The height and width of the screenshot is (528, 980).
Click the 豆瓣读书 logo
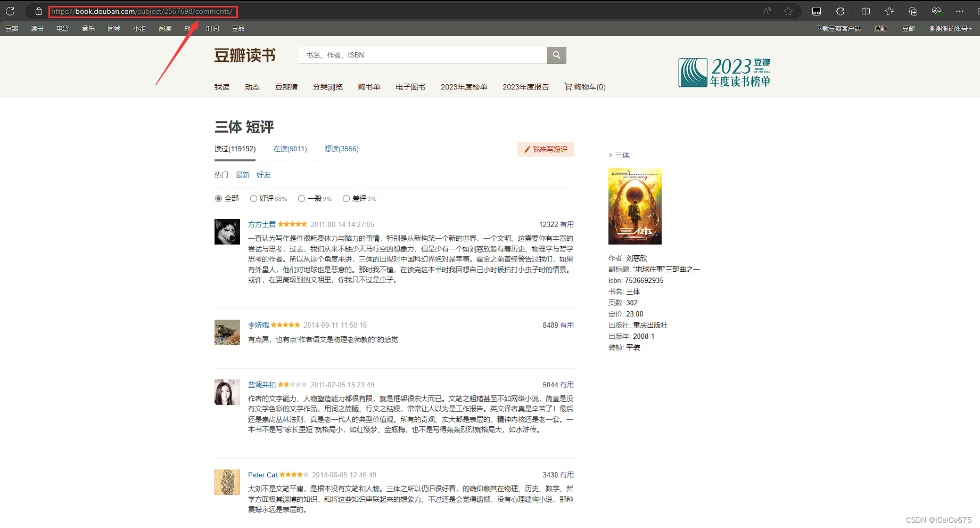245,55
